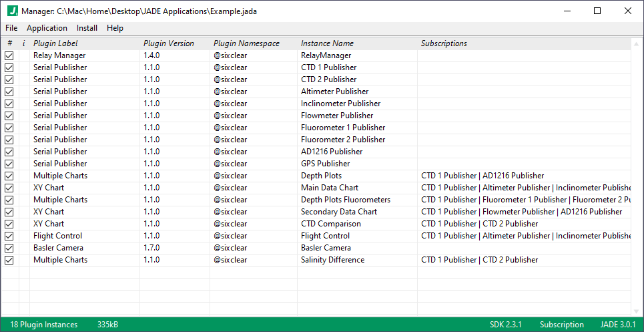This screenshot has width=644, height=332.
Task: Toggle checkbox for CTD 2 Publisher row
Action: [9, 79]
